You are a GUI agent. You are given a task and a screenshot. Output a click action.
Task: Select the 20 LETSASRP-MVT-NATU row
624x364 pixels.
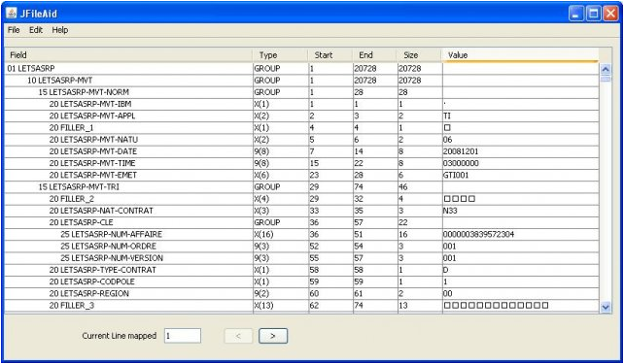pyautogui.click(x=302, y=140)
